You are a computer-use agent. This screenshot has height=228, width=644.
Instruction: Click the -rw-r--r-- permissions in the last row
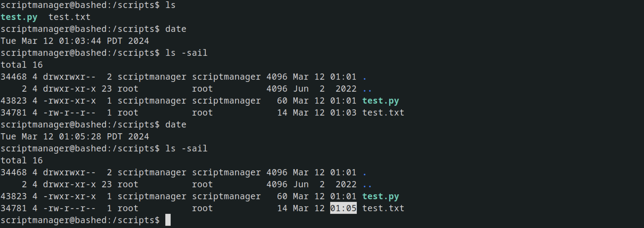point(69,208)
